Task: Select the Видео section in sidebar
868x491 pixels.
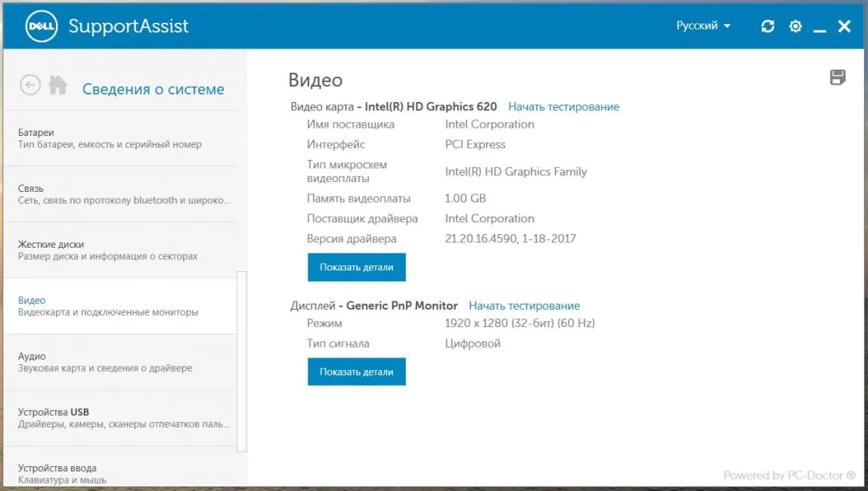Action: click(x=120, y=307)
